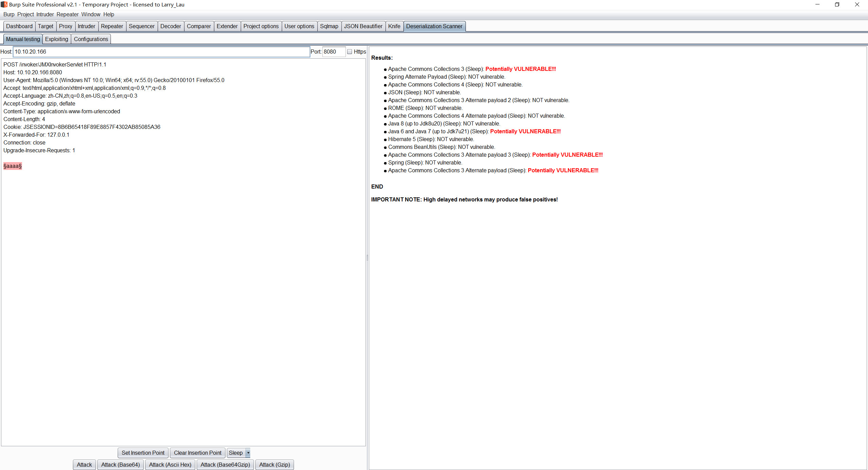
Task: Click the POST /invoker/JMXInvokerServlet request line
Action: coord(55,64)
